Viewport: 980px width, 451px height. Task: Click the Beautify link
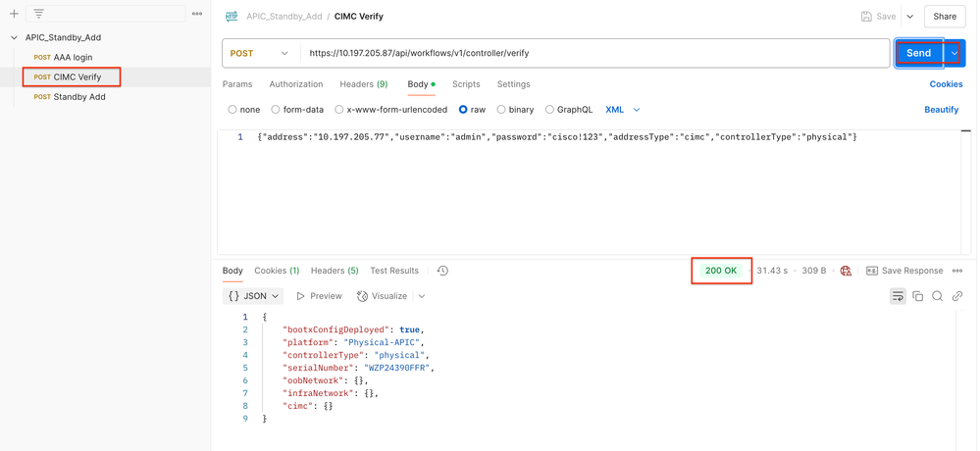(x=941, y=109)
